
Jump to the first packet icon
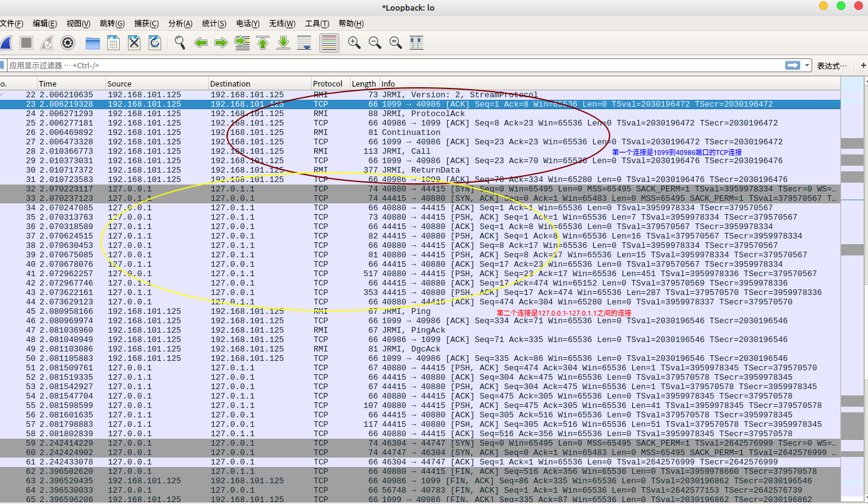pyautogui.click(x=263, y=43)
